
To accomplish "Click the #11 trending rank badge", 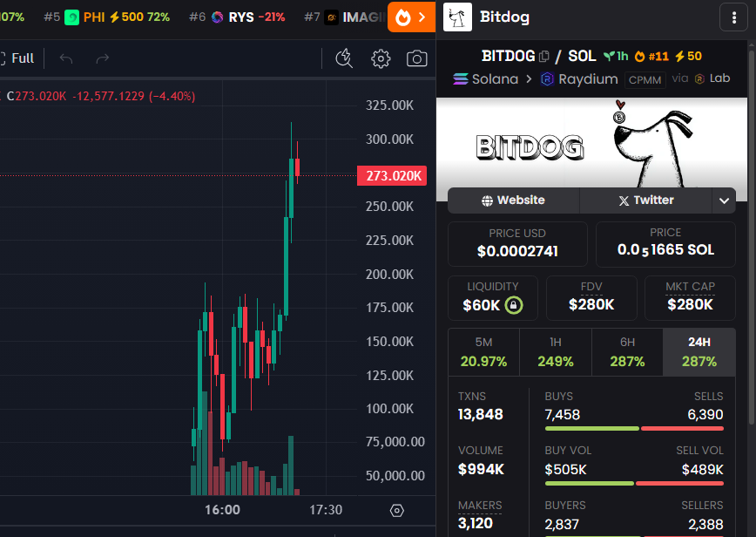I will tap(651, 57).
